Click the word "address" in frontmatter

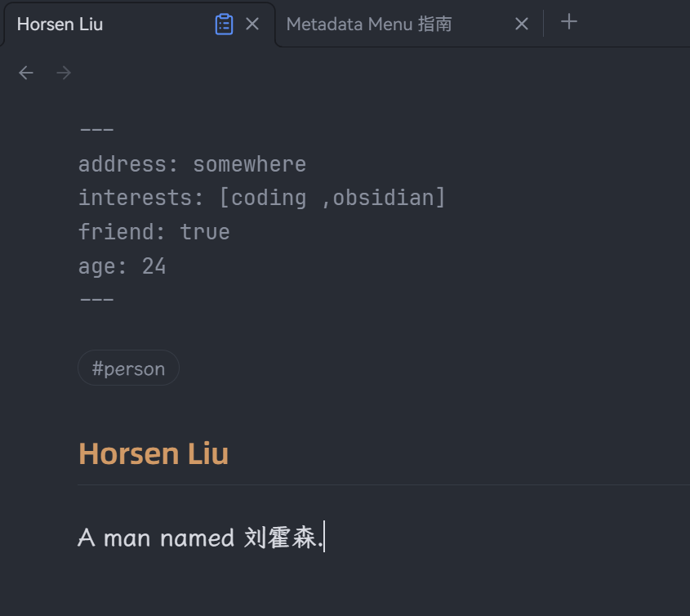(122, 164)
